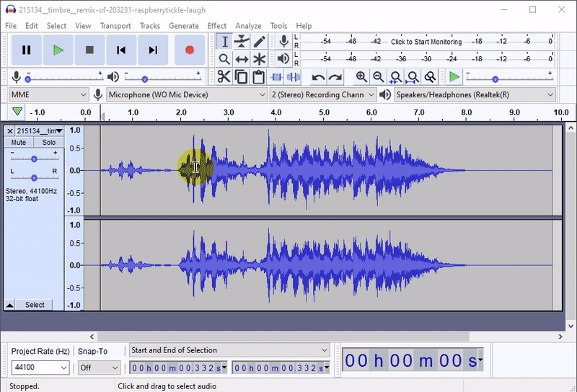Viewport: 577px width, 392px height.
Task: Solo the audio track
Action: pyautogui.click(x=48, y=143)
